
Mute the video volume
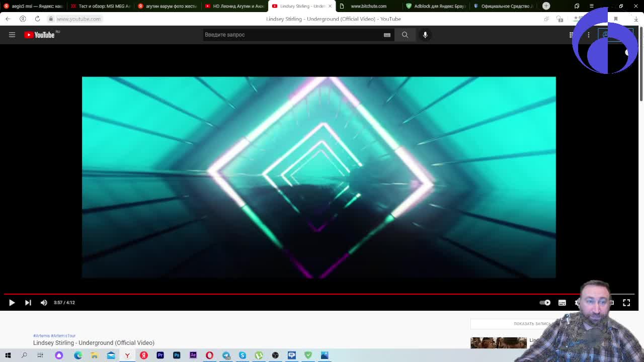(44, 302)
